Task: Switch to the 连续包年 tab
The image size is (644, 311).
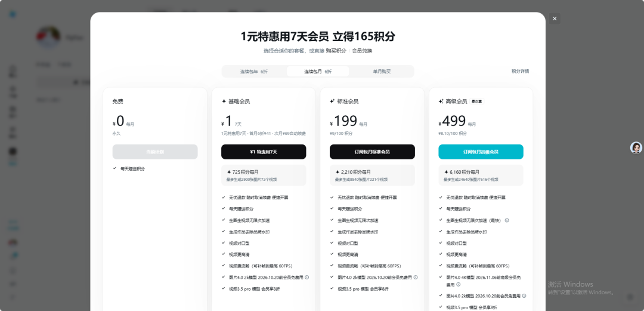Action: coord(253,72)
